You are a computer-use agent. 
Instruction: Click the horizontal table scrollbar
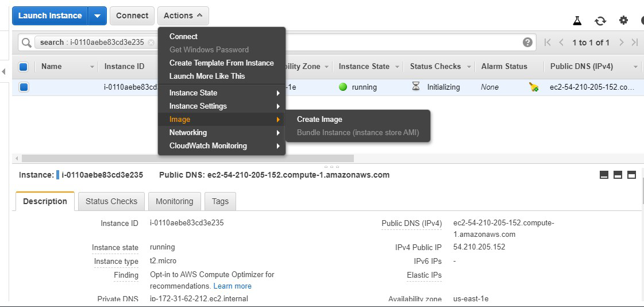pyautogui.click(x=188, y=158)
